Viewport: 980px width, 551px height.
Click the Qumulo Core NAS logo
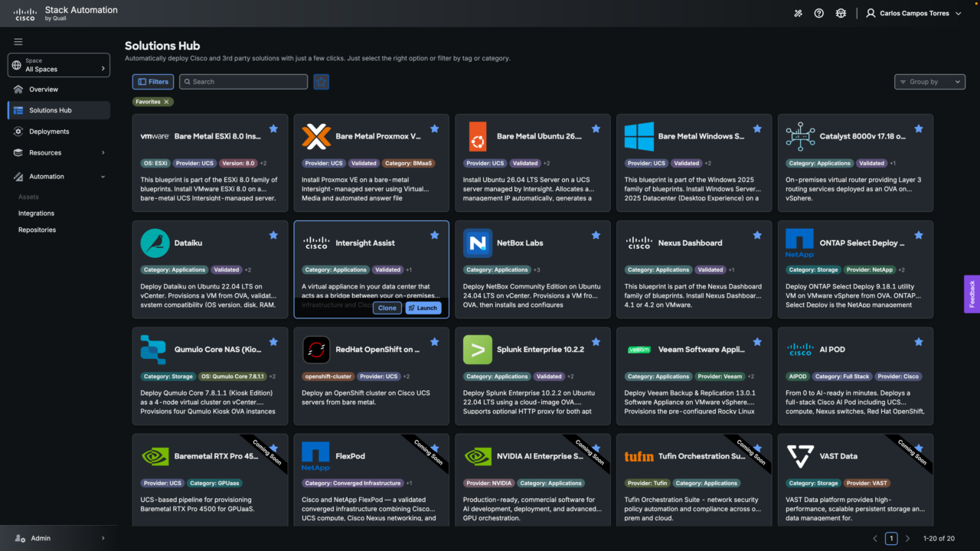(153, 350)
